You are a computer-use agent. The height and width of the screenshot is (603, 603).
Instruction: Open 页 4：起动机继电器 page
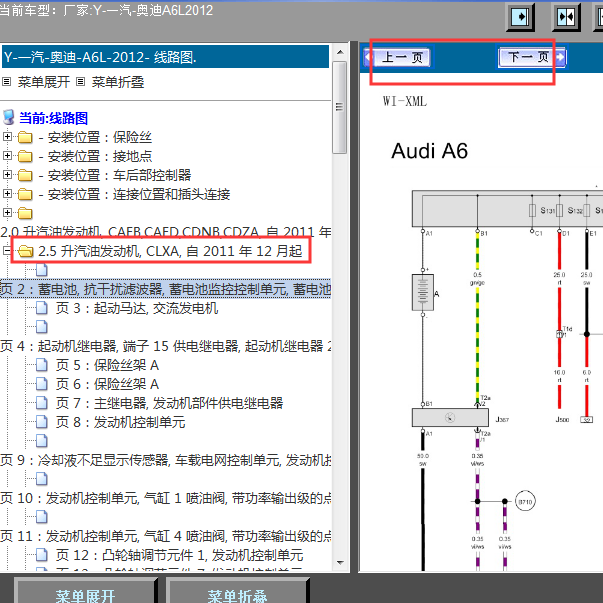coord(165,346)
